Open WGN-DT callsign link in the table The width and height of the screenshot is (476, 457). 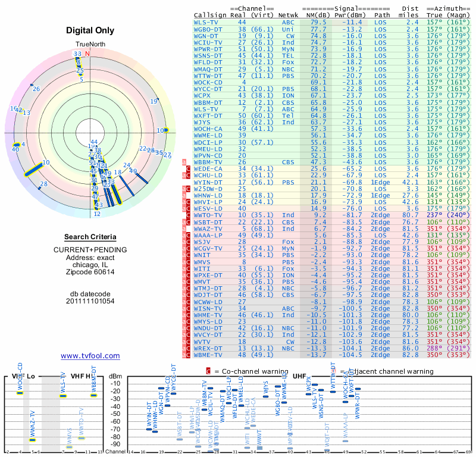(206, 36)
